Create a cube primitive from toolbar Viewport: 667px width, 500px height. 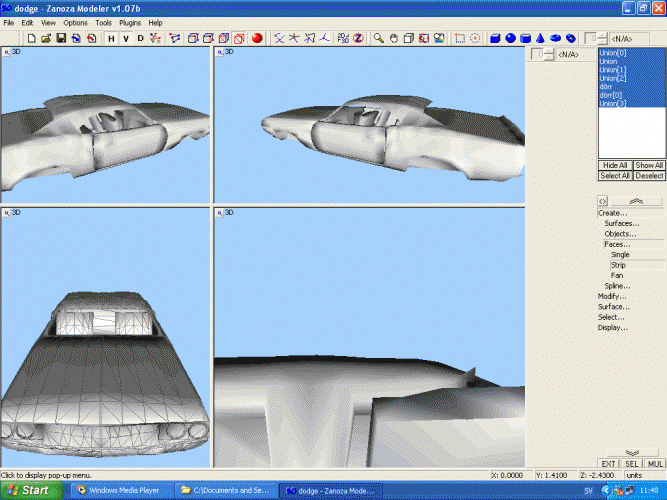pyautogui.click(x=496, y=38)
